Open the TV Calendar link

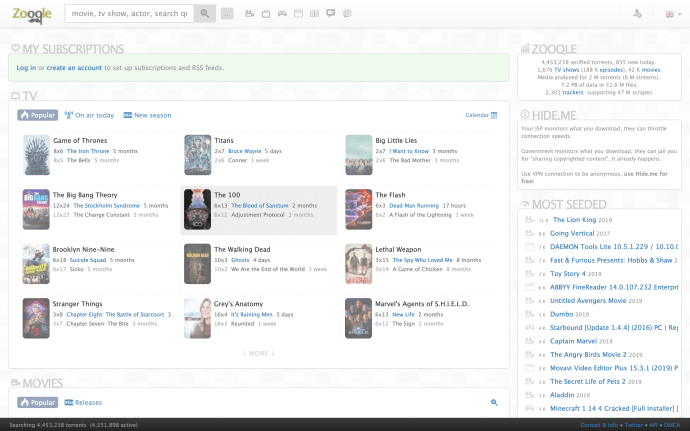[x=481, y=115]
